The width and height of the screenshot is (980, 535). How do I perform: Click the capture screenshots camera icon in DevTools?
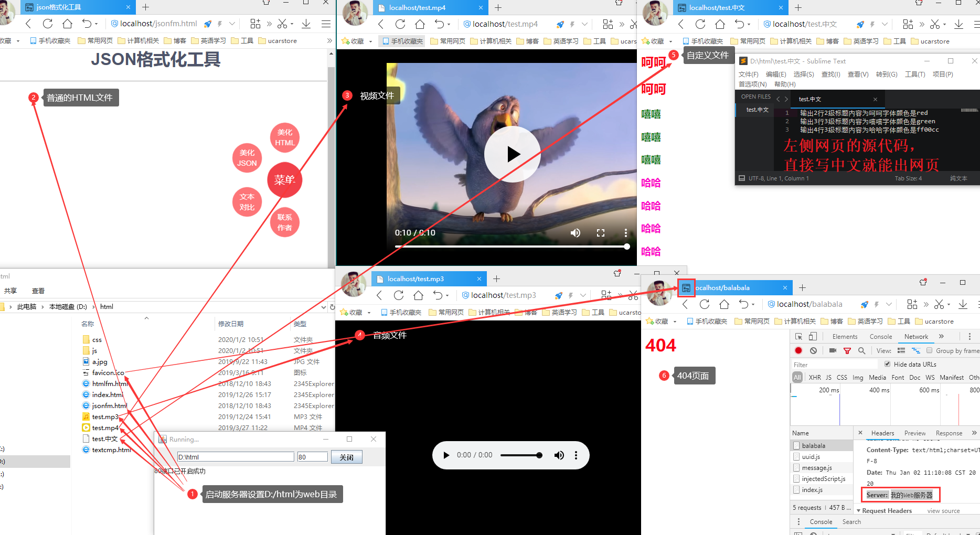[x=833, y=350]
